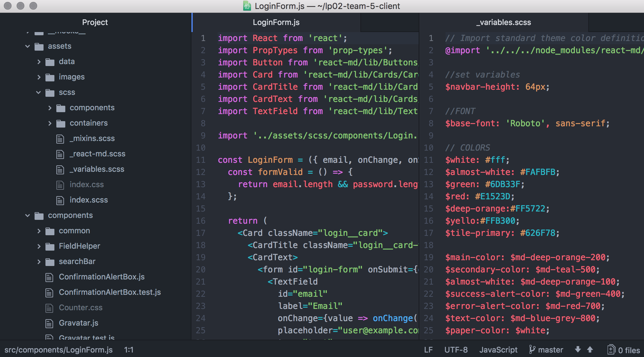Expand the searchBar folder chevron
Screen dimensions: 644x357
coord(39,262)
